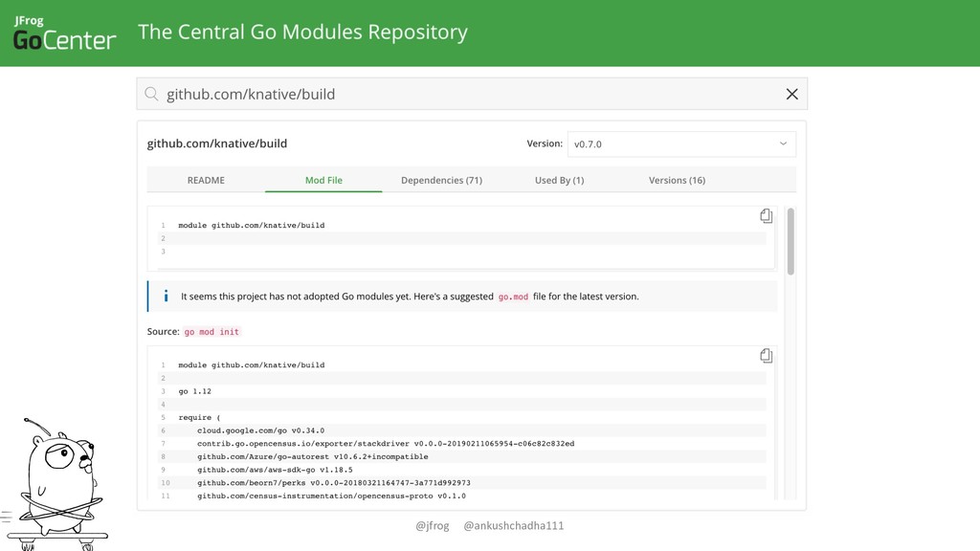Click line 'go 1.12' in suggested mod file
The image size is (980, 551).
coord(194,391)
